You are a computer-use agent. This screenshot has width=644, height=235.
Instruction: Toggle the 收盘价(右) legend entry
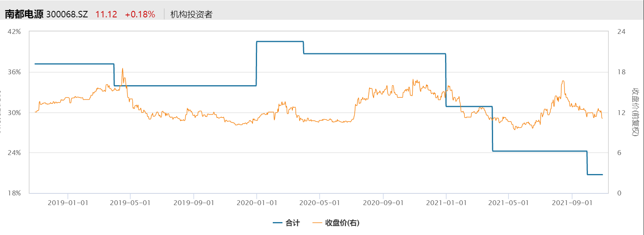(342, 223)
